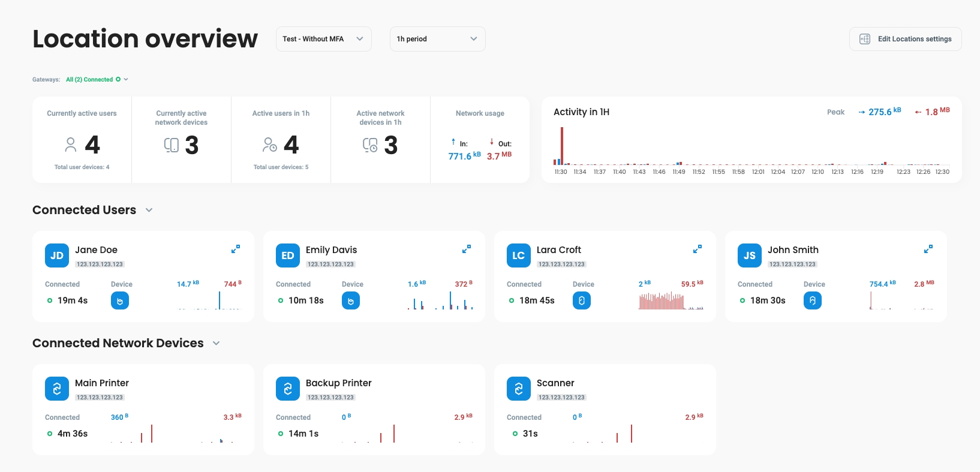Screen dimensions: 980x472
Task: Expand Emily Davis's user card
Action: click(x=466, y=249)
